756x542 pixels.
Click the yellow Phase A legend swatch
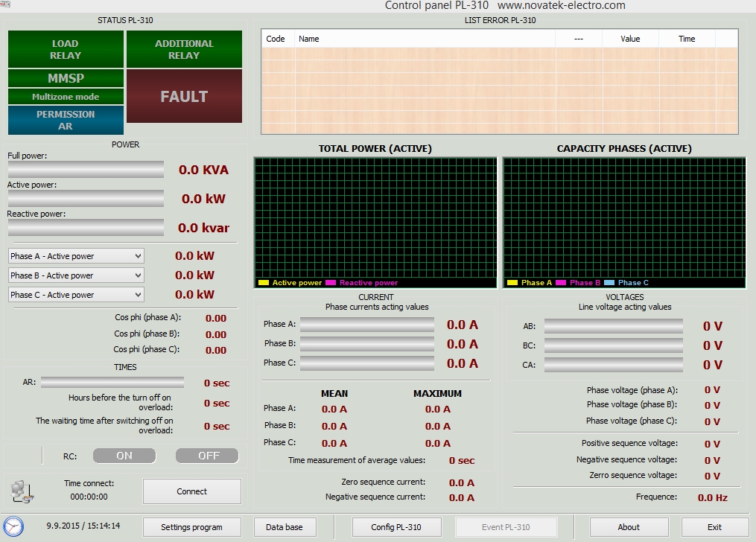coord(512,283)
